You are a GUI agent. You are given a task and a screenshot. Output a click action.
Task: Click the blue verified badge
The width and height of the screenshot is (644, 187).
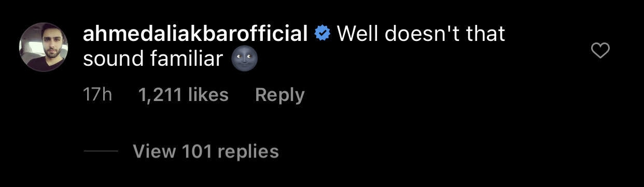pos(324,34)
